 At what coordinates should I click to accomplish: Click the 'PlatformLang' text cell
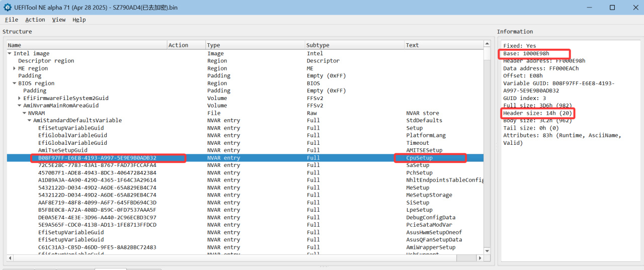click(x=426, y=135)
